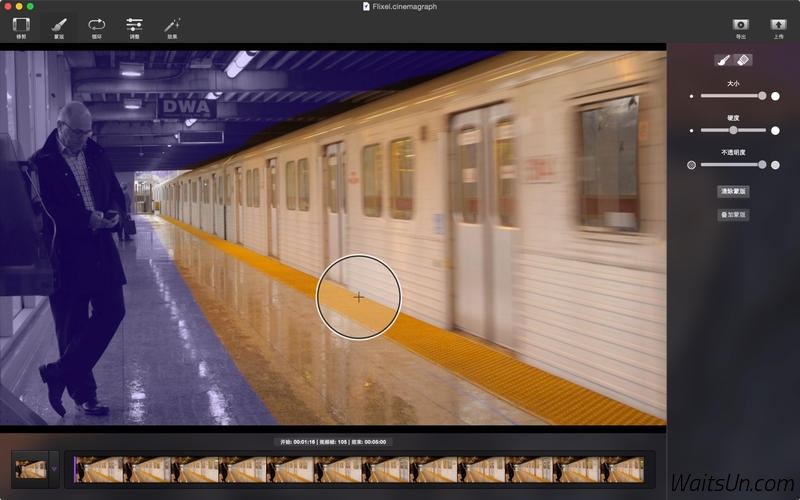Switch to the eraser mask mode
The width and height of the screenshot is (800, 500).
pyautogui.click(x=743, y=60)
